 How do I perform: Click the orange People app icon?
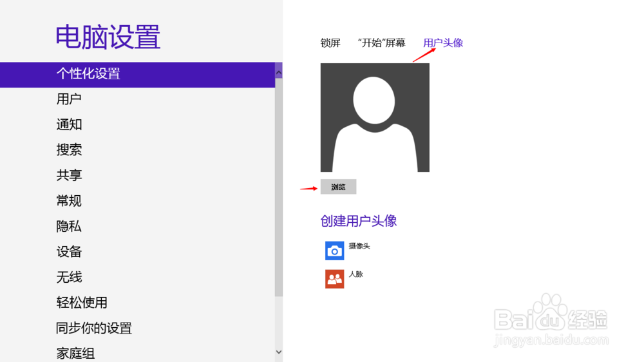(334, 279)
